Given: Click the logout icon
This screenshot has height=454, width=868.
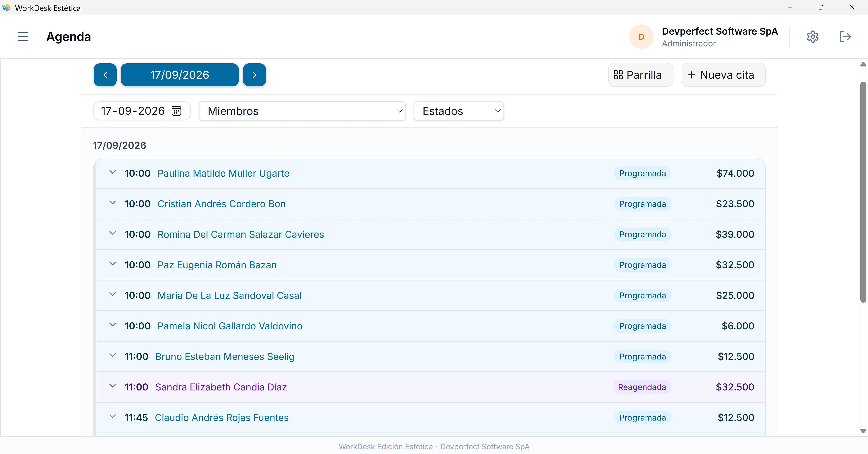Looking at the screenshot, I should pos(845,36).
